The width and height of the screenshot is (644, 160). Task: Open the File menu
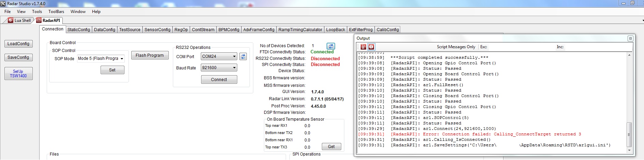tap(8, 12)
